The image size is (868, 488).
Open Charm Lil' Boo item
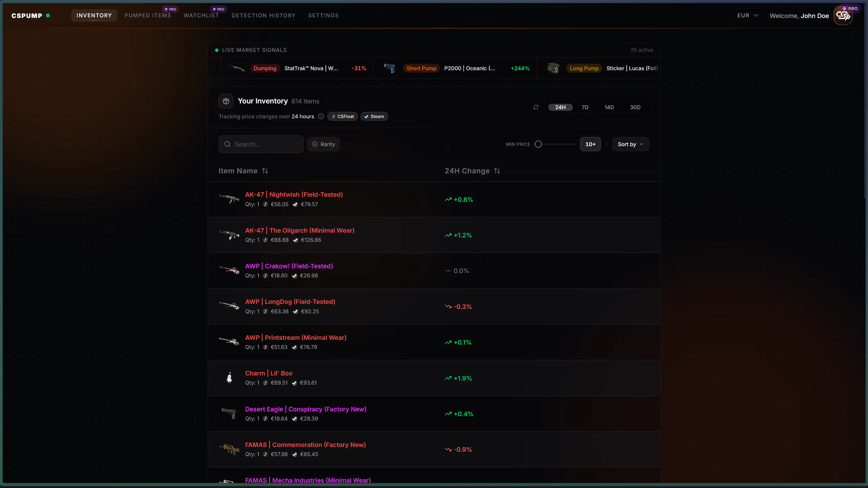(x=269, y=373)
